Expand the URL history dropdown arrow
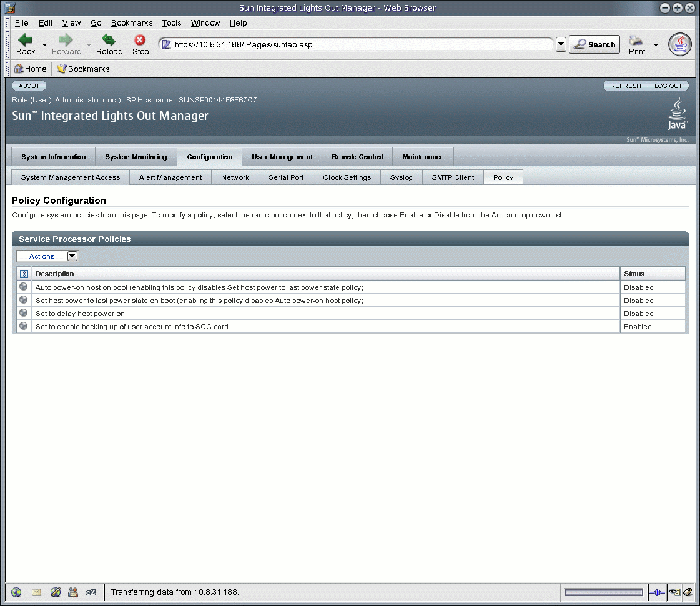700x606 pixels. pos(561,44)
